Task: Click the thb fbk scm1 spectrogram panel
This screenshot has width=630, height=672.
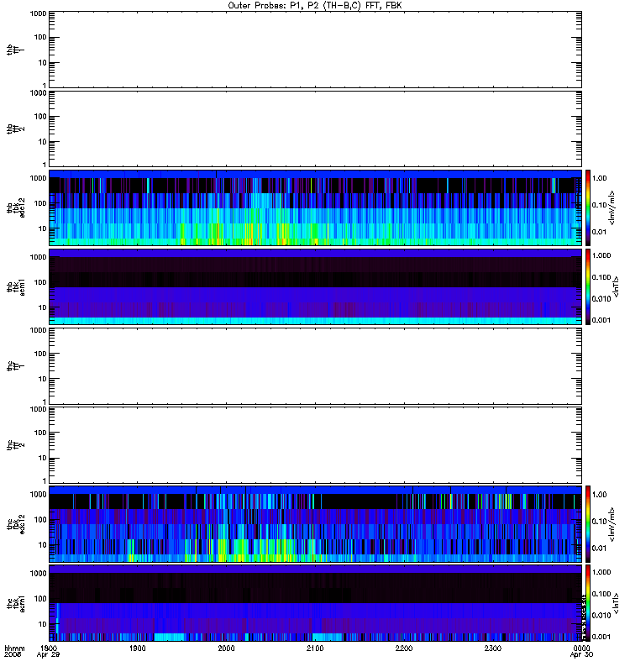Action: [x=315, y=287]
